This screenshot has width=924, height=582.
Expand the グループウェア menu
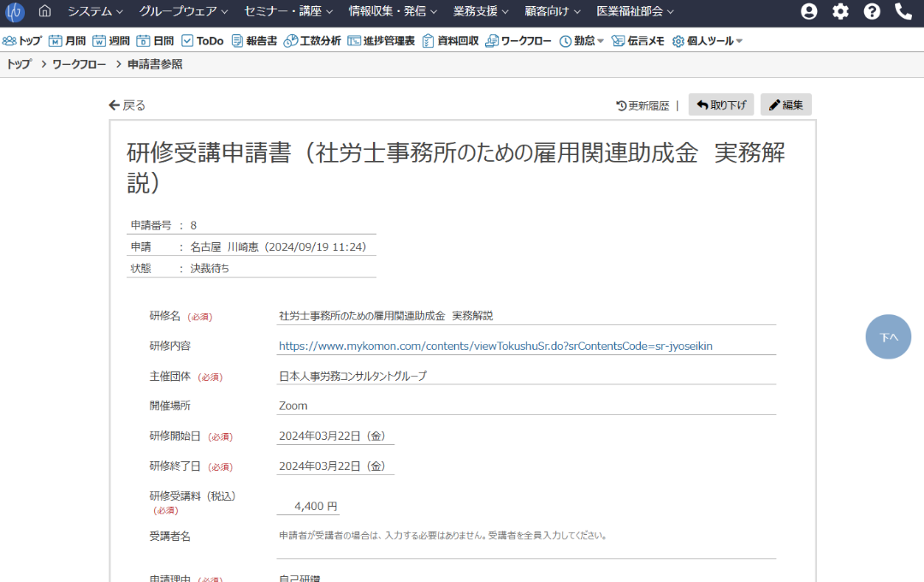(183, 11)
